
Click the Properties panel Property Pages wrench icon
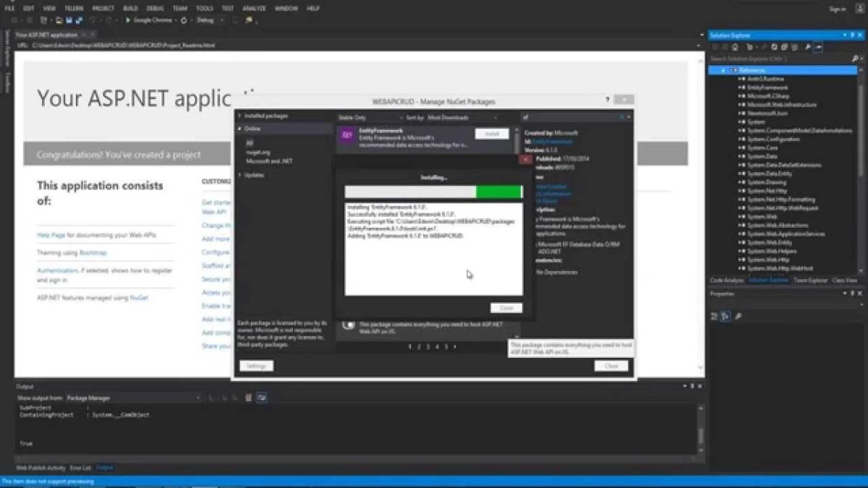[x=738, y=316]
